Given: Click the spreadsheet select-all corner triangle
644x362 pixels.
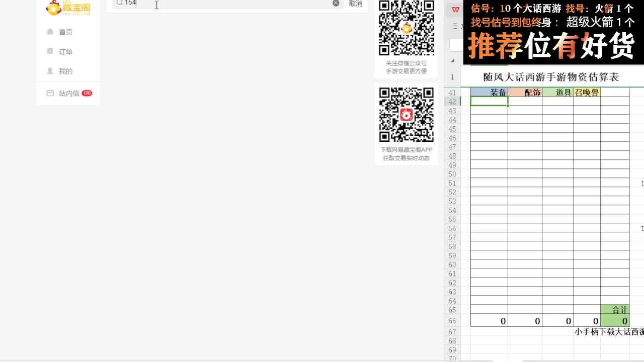Looking at the screenshot, I should point(452,61).
